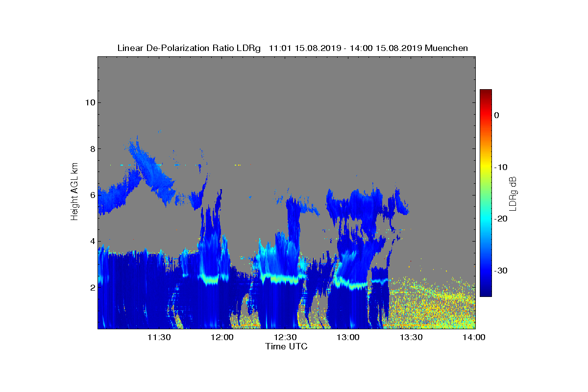Click the 13:30 time tick label

[x=411, y=338]
